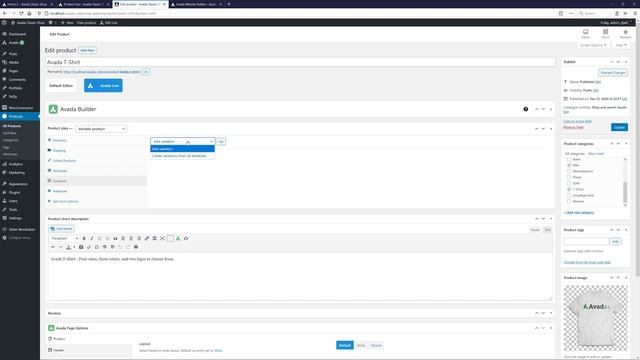Open editor help icon in second toolbar row

[136, 247]
